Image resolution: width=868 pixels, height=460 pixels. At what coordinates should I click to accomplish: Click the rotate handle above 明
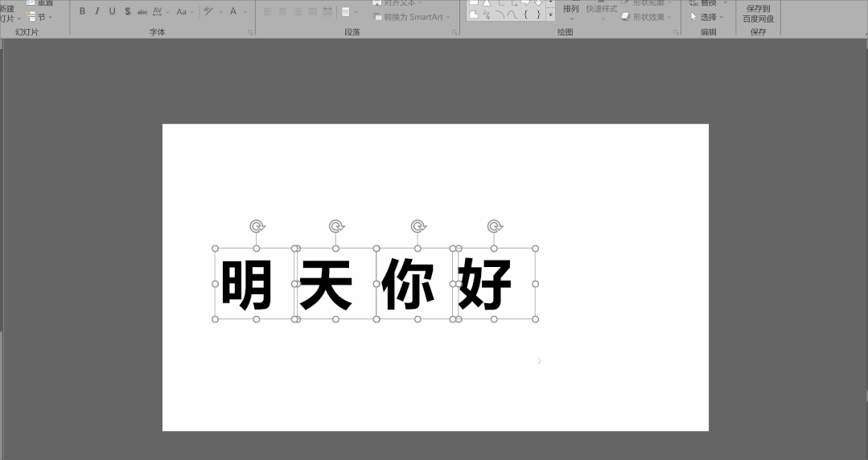[x=256, y=227]
